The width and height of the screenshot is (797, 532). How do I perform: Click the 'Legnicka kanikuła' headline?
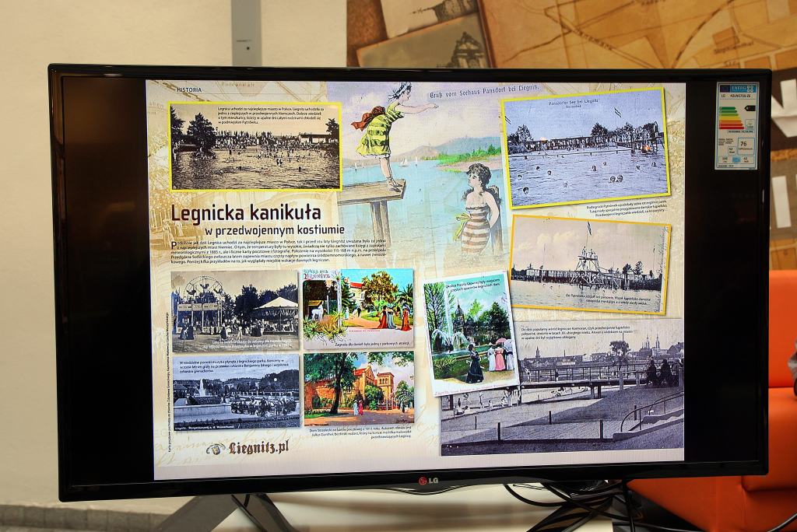click(x=245, y=213)
